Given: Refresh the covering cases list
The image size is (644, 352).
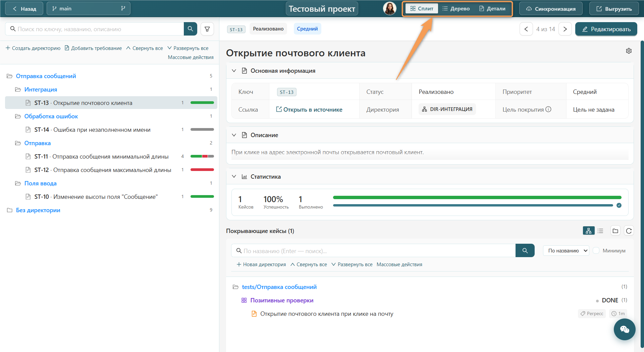Looking at the screenshot, I should [x=629, y=231].
